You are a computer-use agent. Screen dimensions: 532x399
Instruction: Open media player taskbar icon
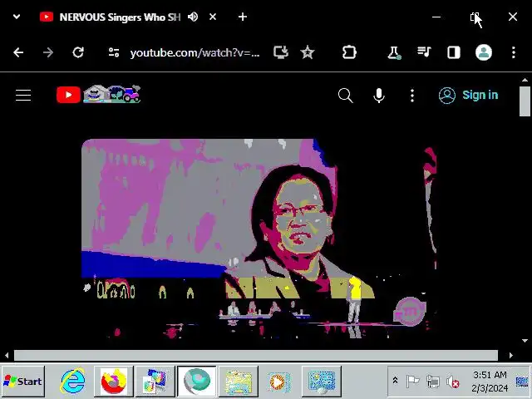pyautogui.click(x=279, y=382)
